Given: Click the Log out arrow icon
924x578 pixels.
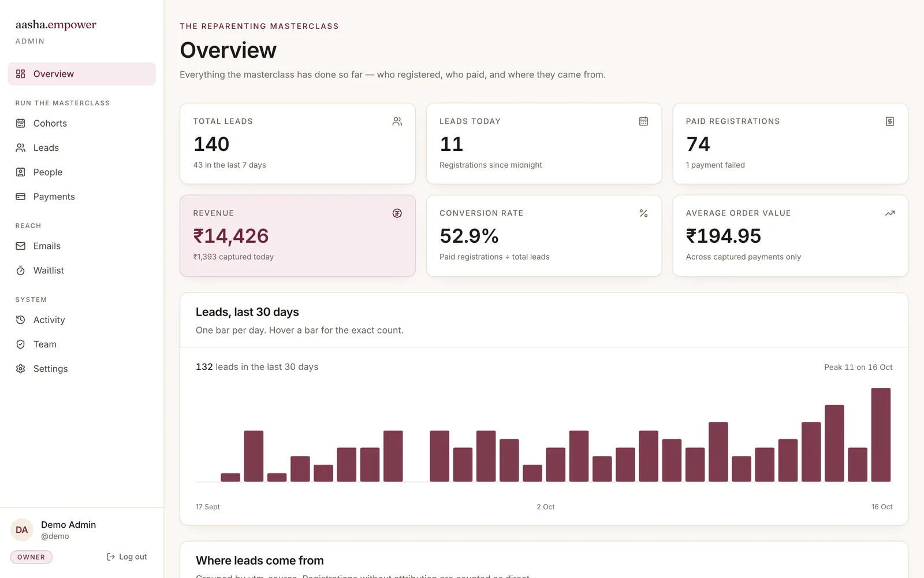Looking at the screenshot, I should pos(111,557).
